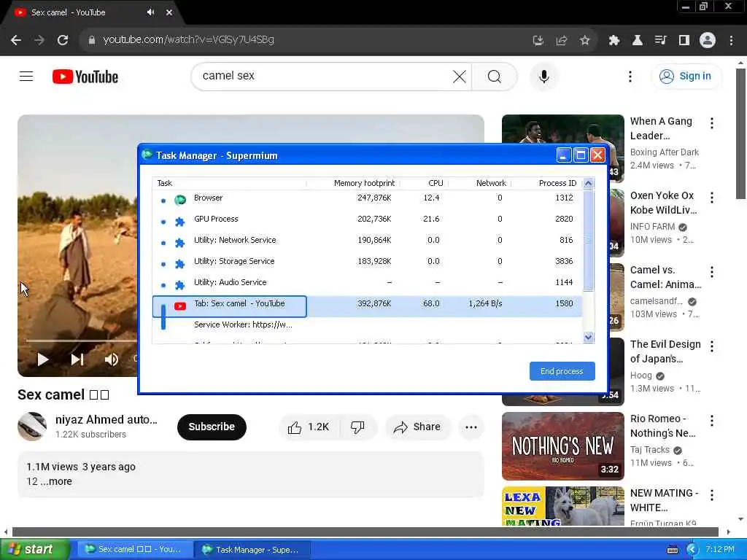Click the Share button
Viewport: 747px width, 560px height.
(x=417, y=427)
